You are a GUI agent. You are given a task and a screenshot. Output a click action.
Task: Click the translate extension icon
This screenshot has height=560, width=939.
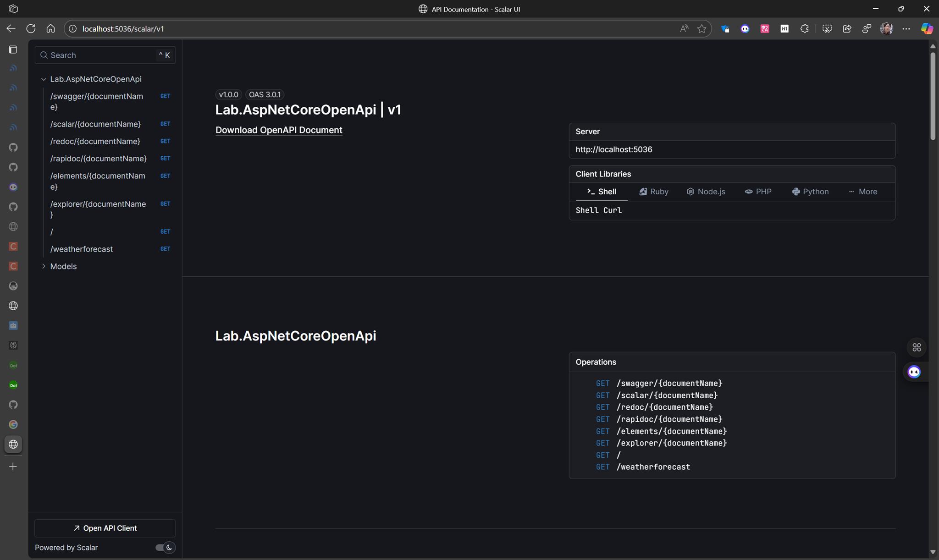tap(765, 28)
